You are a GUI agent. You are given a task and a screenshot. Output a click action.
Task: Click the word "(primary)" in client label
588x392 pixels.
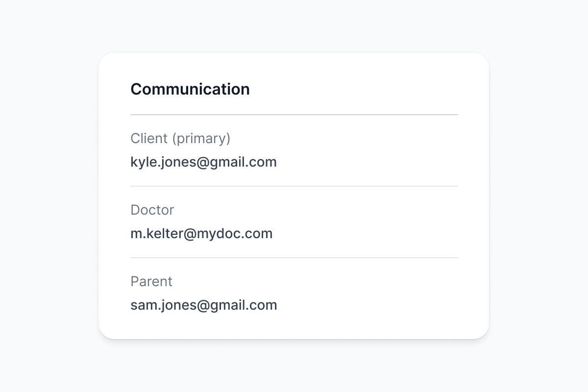click(201, 139)
